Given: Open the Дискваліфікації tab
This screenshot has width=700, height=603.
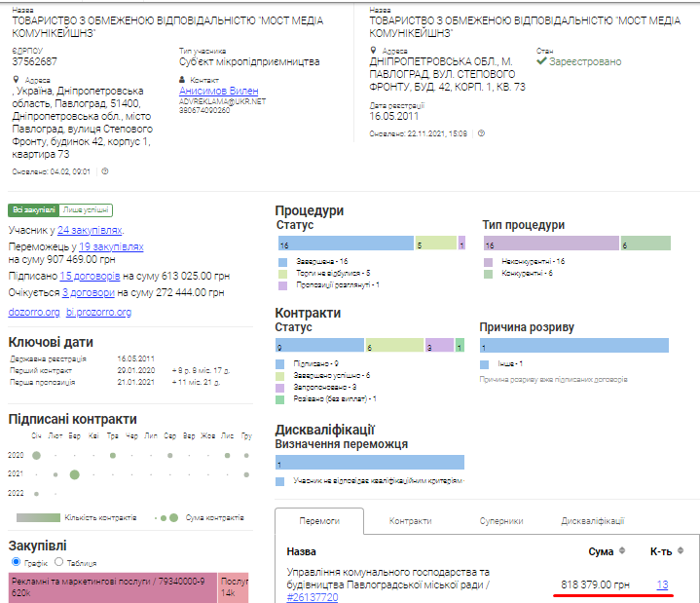Looking at the screenshot, I should click(592, 521).
